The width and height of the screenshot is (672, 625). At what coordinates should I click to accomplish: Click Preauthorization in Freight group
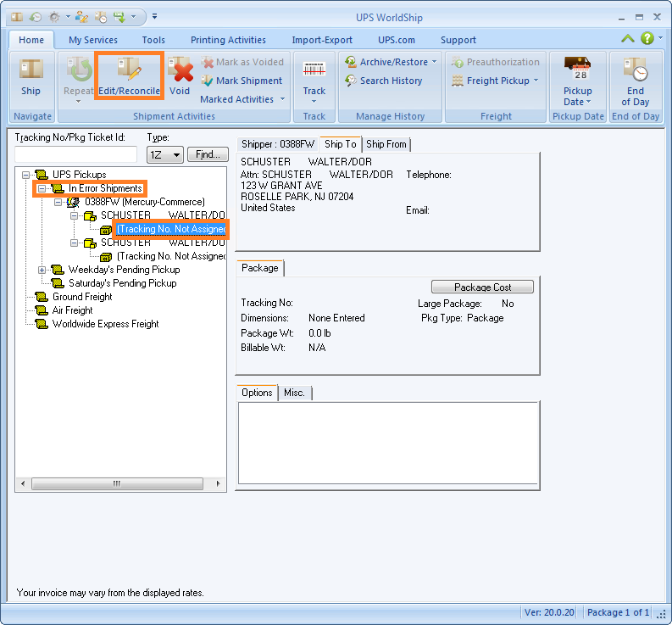coord(496,62)
